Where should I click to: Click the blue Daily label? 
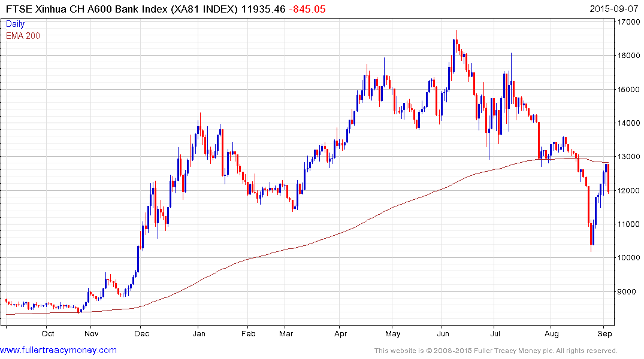(15, 24)
